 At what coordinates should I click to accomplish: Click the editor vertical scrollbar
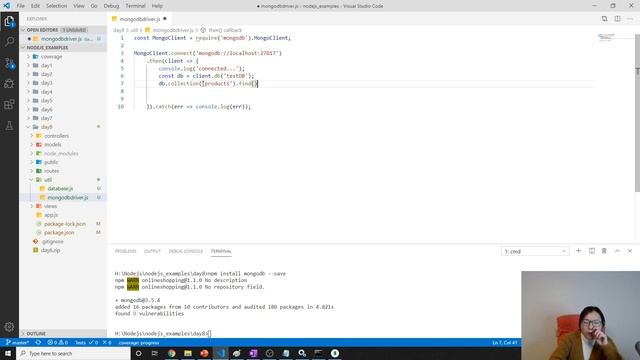[x=637, y=114]
